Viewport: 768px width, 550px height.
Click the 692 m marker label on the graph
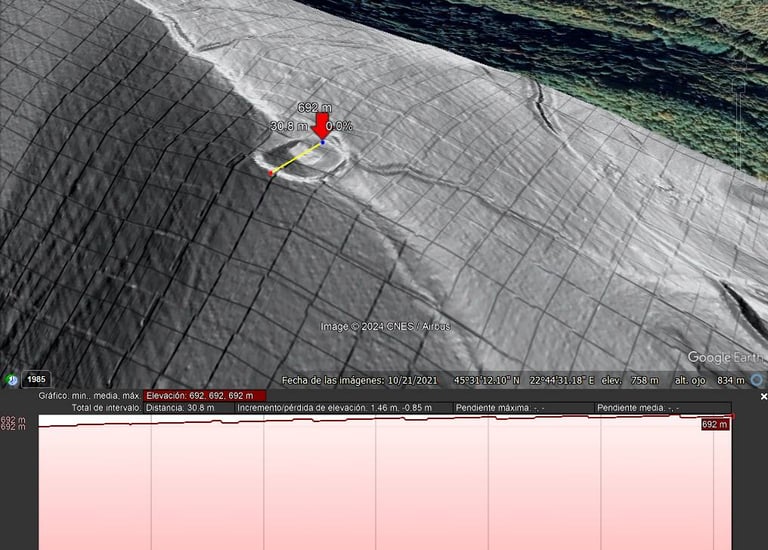tap(715, 425)
